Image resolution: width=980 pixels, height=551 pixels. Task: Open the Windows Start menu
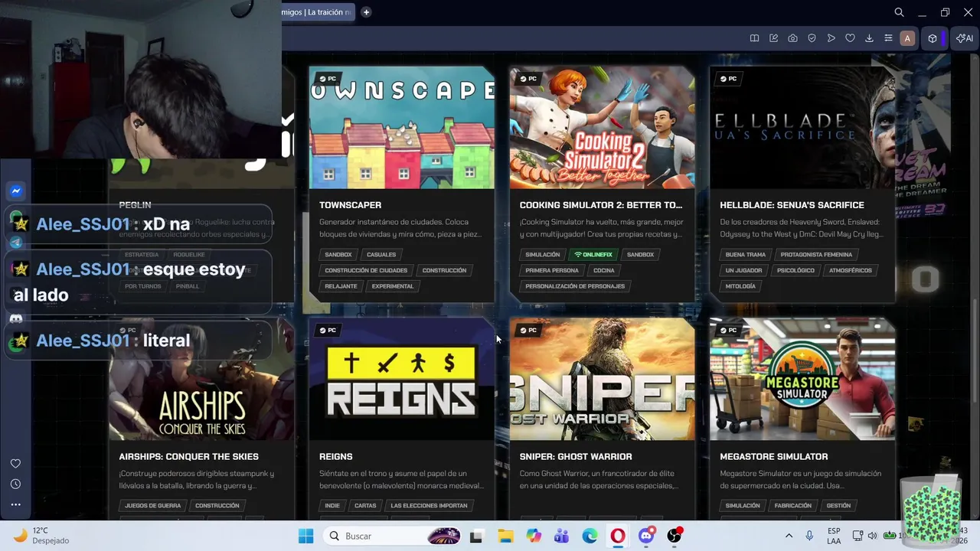[305, 536]
